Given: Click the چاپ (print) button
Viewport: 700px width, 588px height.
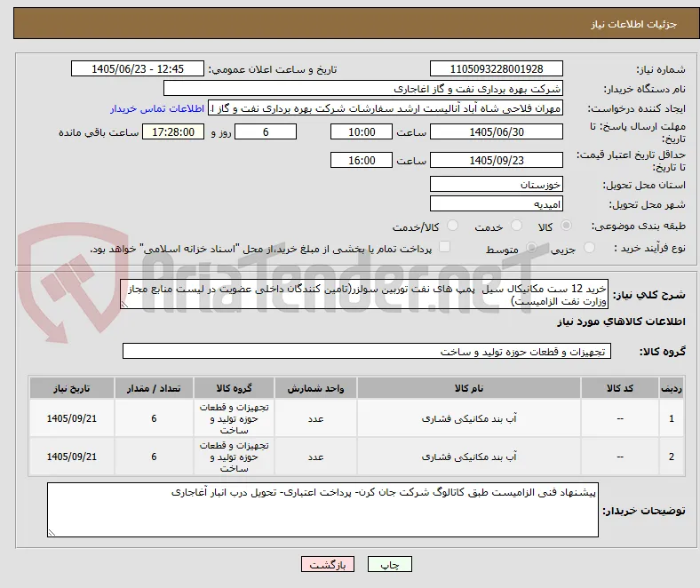Looking at the screenshot, I should [x=389, y=564].
